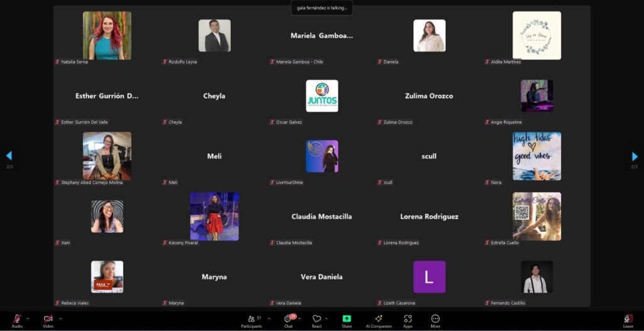Click the muted mic icon beside Rebeca Viales

(x=57, y=303)
